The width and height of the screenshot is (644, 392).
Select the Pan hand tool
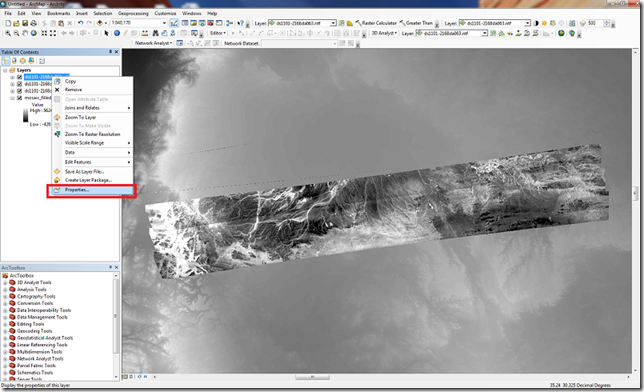point(25,33)
